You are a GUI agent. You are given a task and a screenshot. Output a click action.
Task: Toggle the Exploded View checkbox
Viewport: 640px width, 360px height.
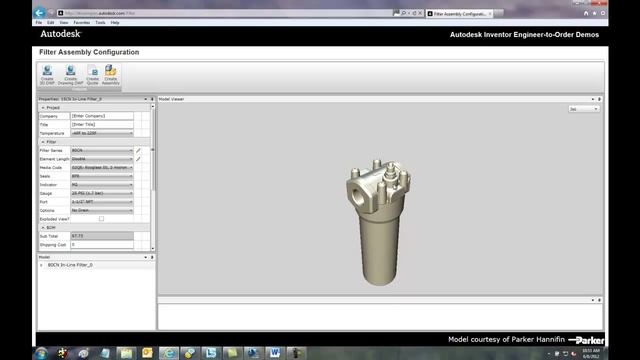click(101, 219)
